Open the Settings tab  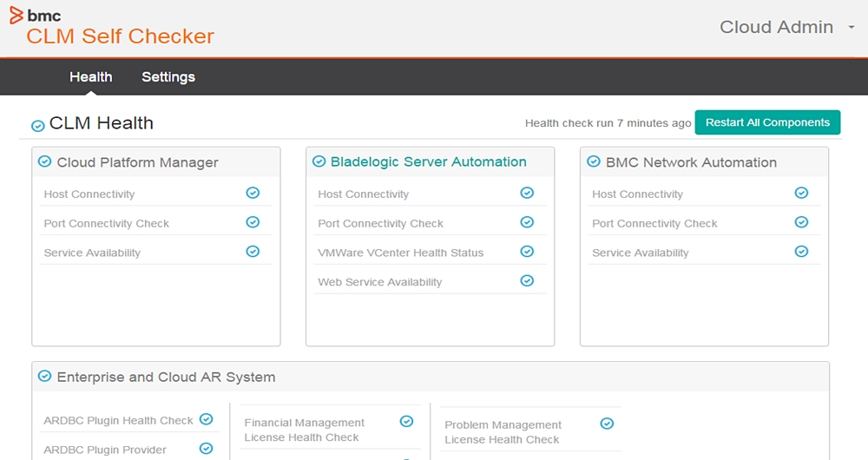(x=168, y=77)
